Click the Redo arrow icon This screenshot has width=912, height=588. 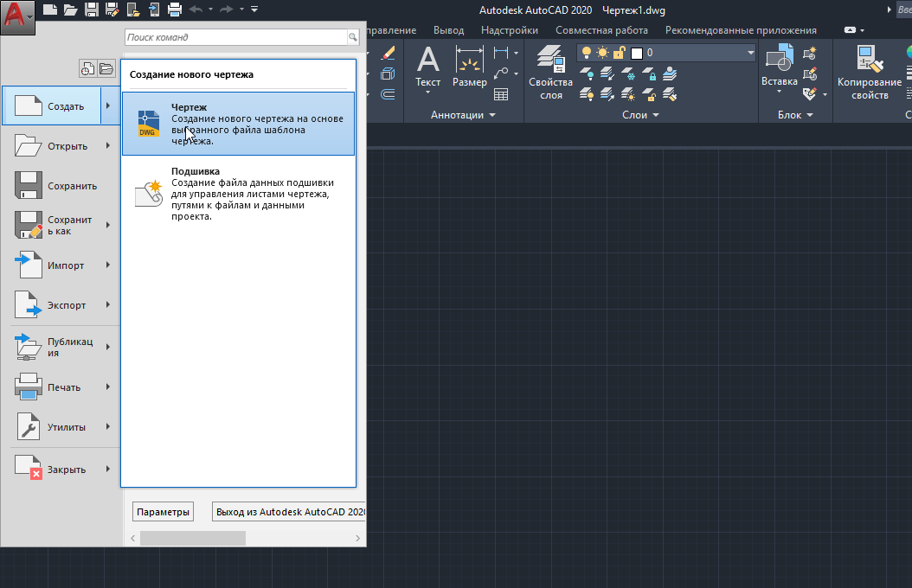pyautogui.click(x=227, y=10)
